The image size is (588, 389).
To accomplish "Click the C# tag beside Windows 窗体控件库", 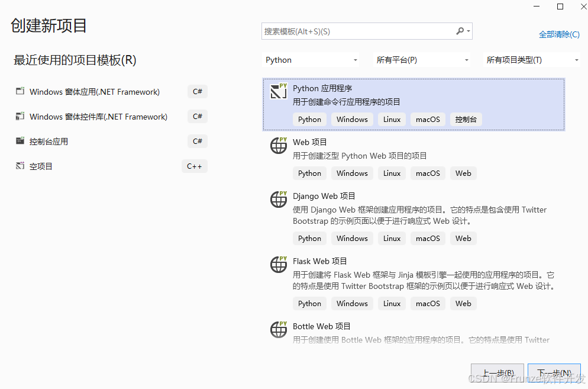I will [197, 117].
